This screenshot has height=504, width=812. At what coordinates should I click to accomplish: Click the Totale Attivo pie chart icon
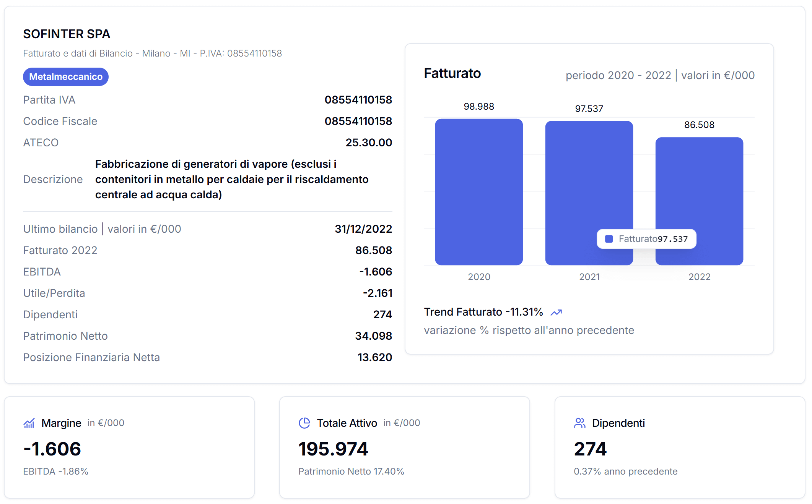point(304,423)
